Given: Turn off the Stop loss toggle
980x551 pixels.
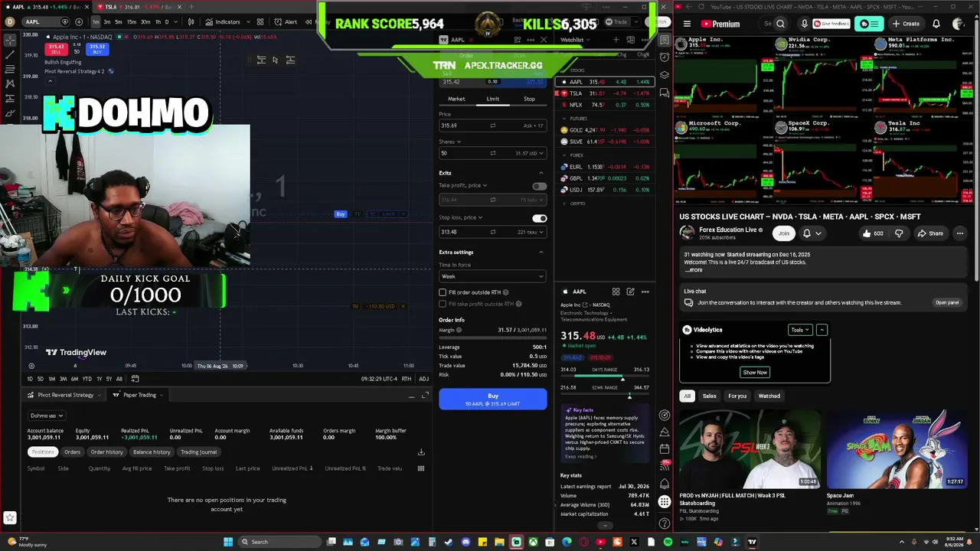Looking at the screenshot, I should pos(539,218).
